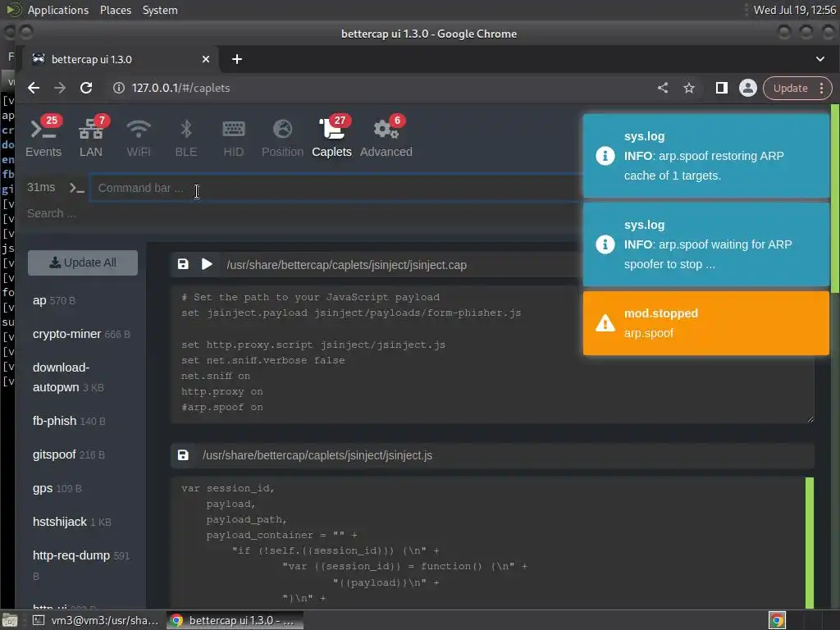Click the 31ms latency indicator

pos(41,187)
